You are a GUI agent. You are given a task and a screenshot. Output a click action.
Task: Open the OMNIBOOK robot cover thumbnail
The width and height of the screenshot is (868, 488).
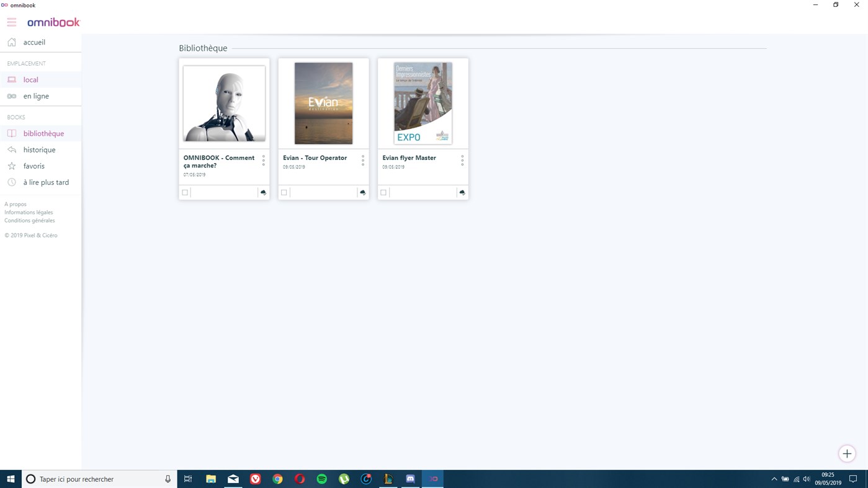(224, 104)
